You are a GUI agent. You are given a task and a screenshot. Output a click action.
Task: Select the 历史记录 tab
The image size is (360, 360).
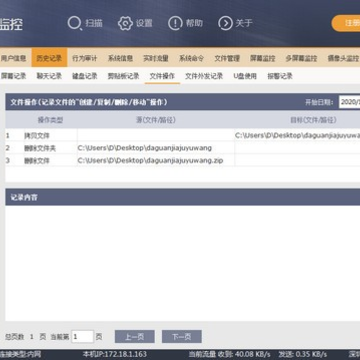pyautogui.click(x=49, y=58)
